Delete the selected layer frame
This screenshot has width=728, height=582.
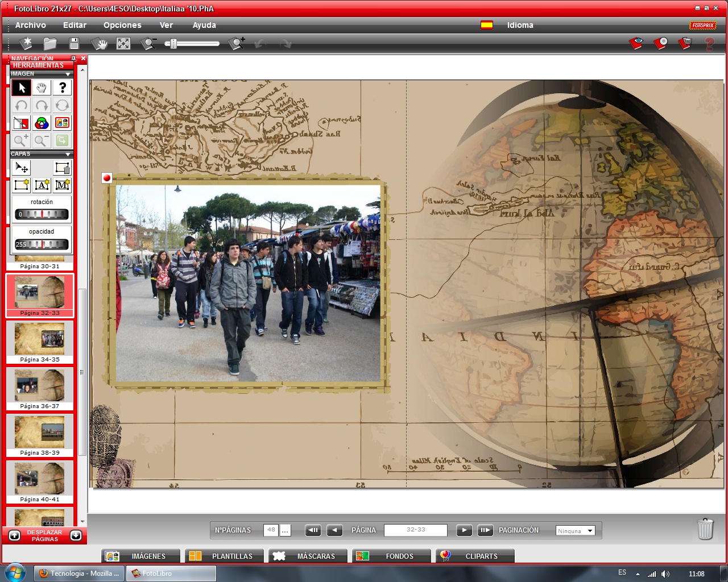[x=62, y=168]
